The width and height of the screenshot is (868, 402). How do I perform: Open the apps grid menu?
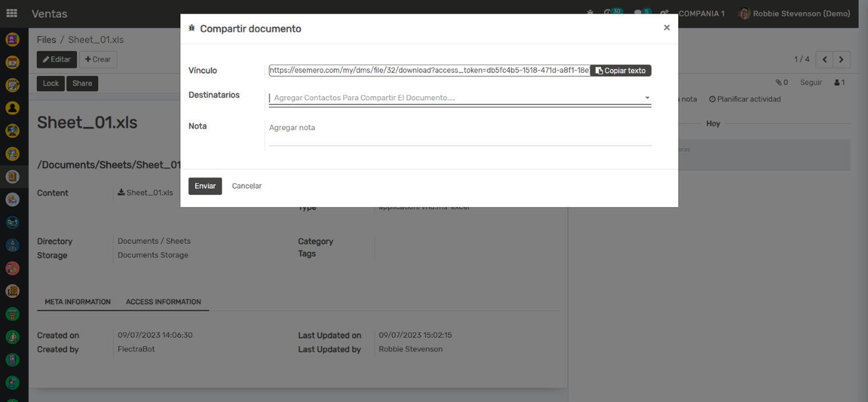pos(11,13)
